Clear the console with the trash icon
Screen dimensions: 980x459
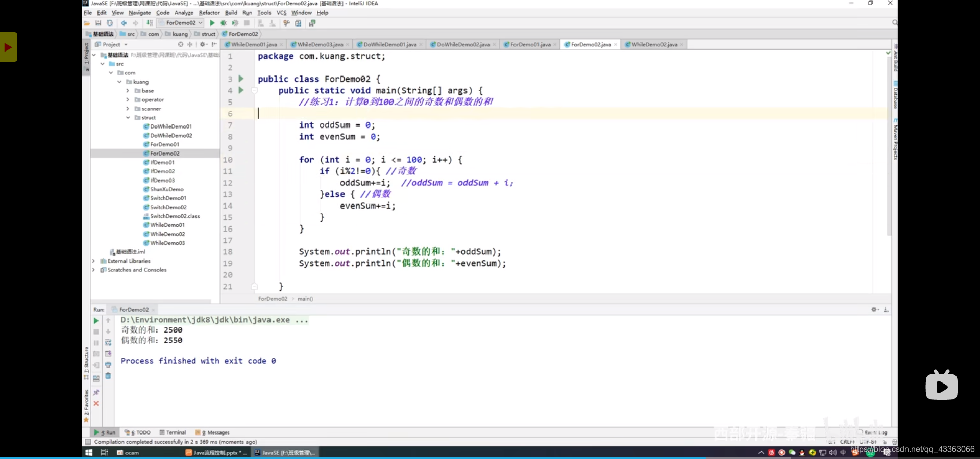click(108, 376)
